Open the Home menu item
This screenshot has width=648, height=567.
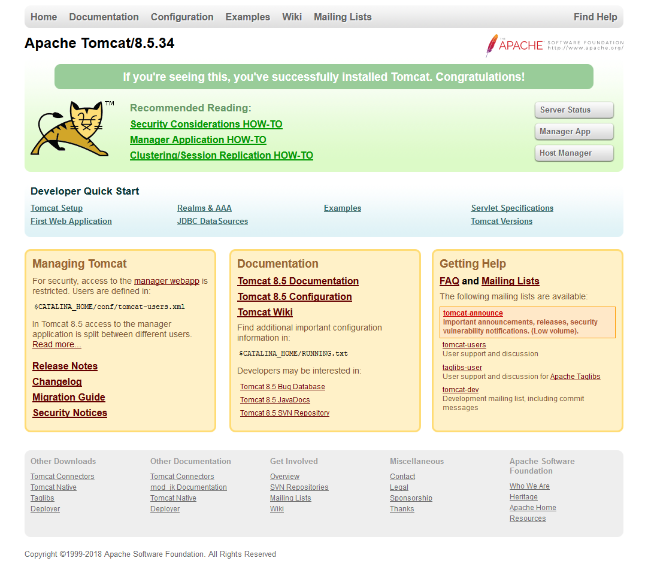(44, 17)
